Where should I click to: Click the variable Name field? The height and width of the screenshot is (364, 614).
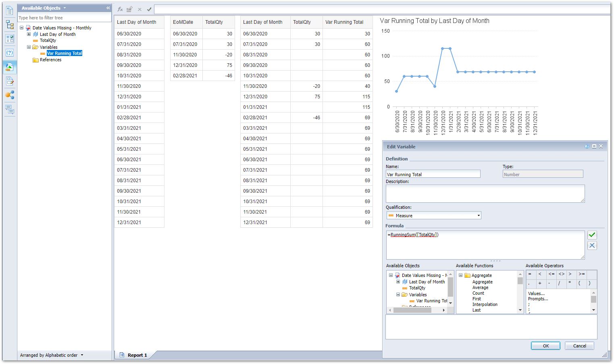click(x=433, y=174)
